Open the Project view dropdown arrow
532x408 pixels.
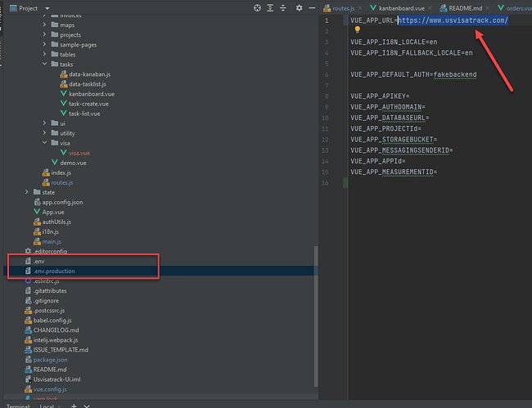47,8
